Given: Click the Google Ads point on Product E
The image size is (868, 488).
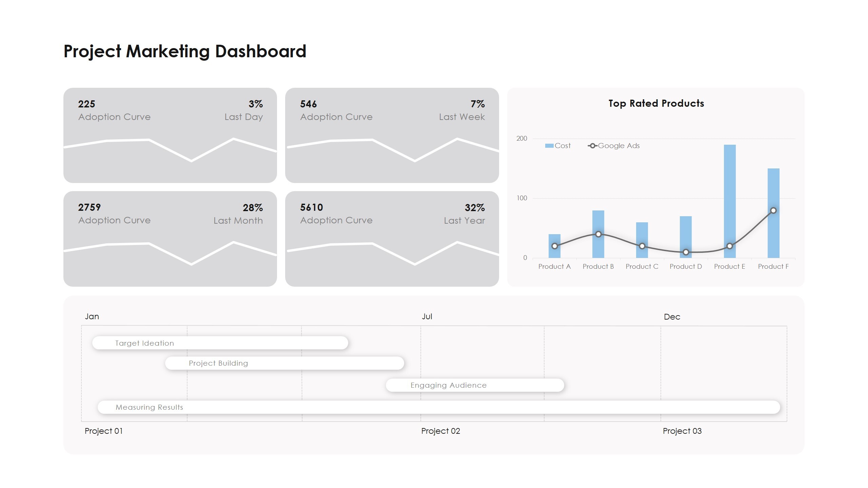Looking at the screenshot, I should 730,246.
